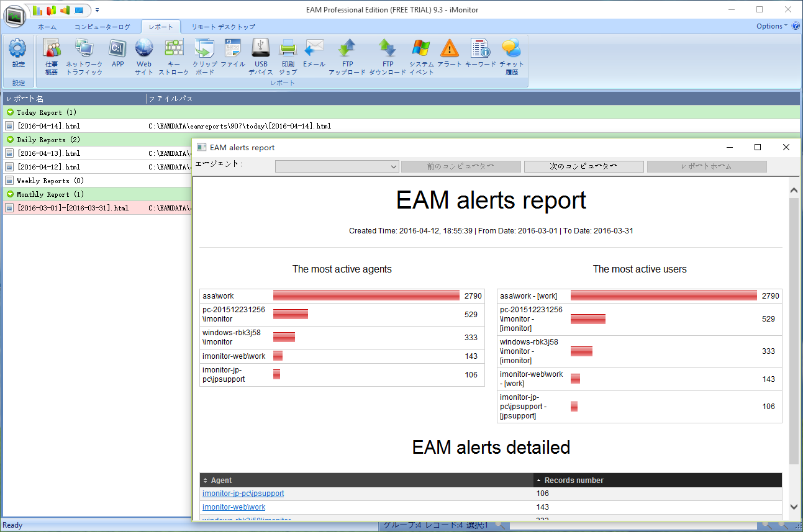Switch to the リモート デスクトップ tab

click(223, 27)
